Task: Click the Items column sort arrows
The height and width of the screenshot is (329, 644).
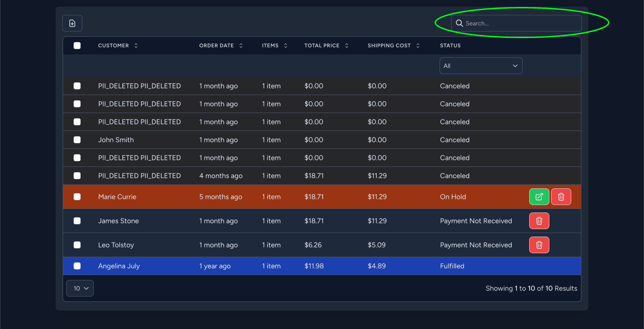Action: tap(285, 45)
